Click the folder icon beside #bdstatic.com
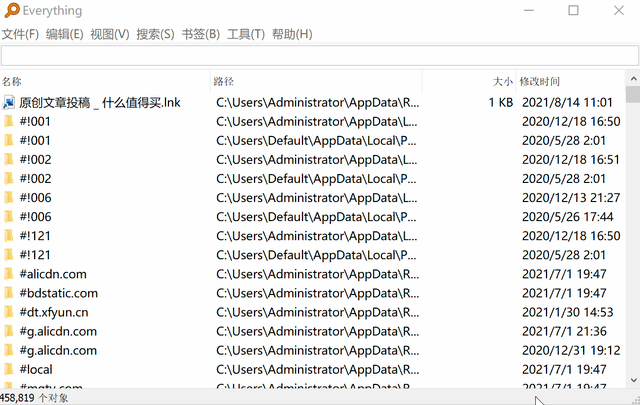 click(x=9, y=293)
